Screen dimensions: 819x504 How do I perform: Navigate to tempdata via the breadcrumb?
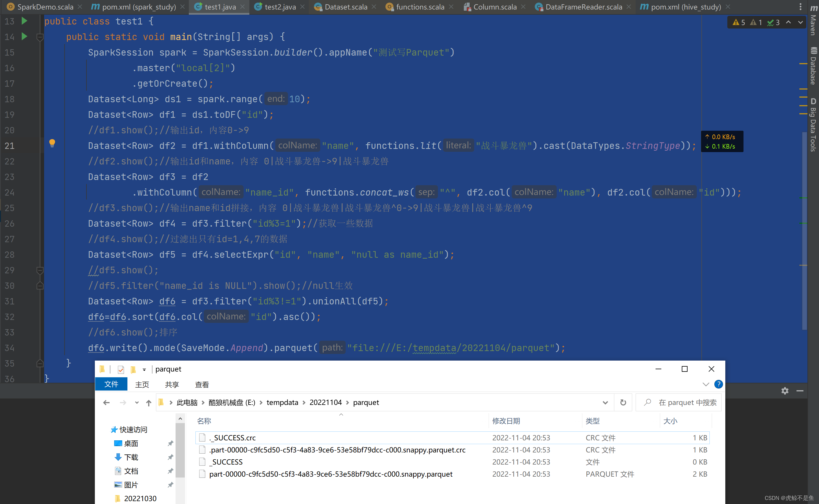[x=282, y=402]
